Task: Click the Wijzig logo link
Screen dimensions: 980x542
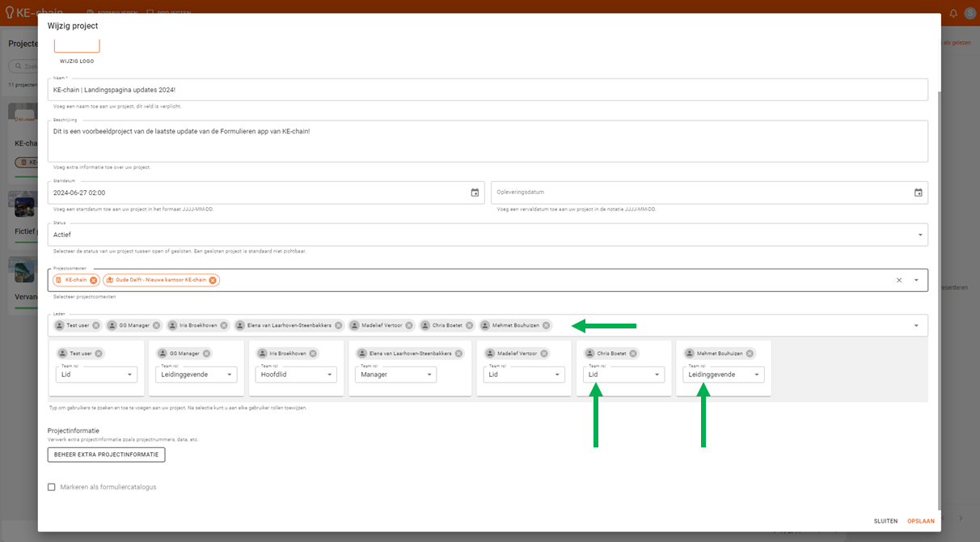Action: tap(77, 61)
